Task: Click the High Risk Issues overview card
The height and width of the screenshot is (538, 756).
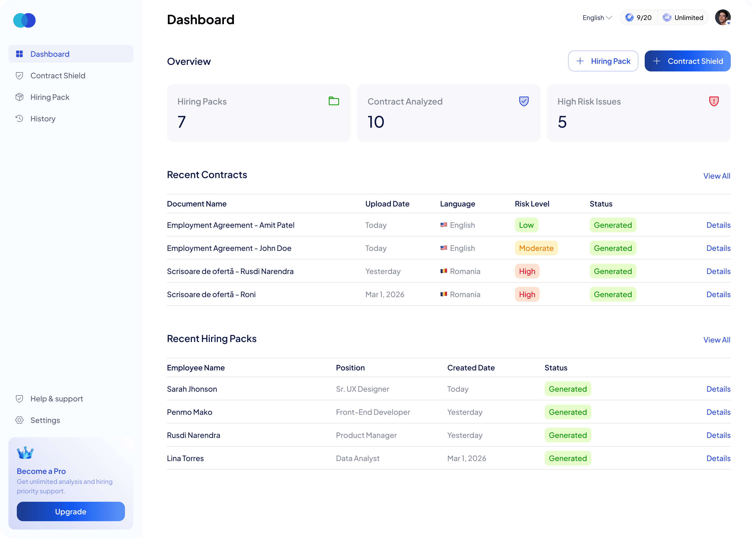Action: [x=638, y=113]
